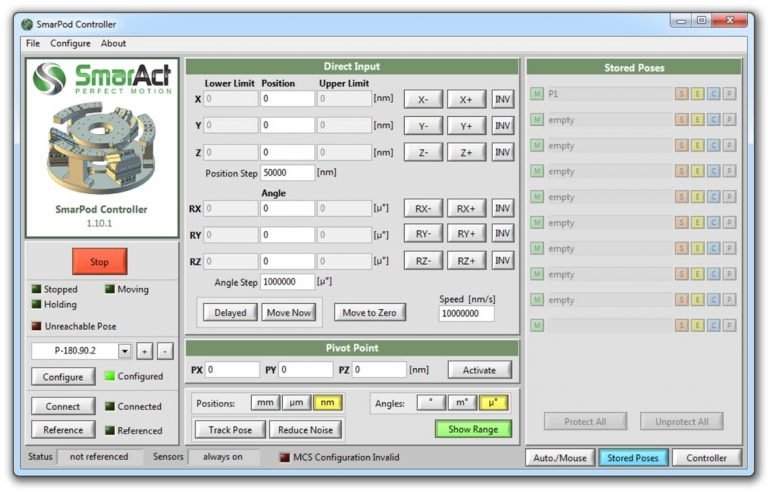Click the Delayed button

[x=230, y=313]
